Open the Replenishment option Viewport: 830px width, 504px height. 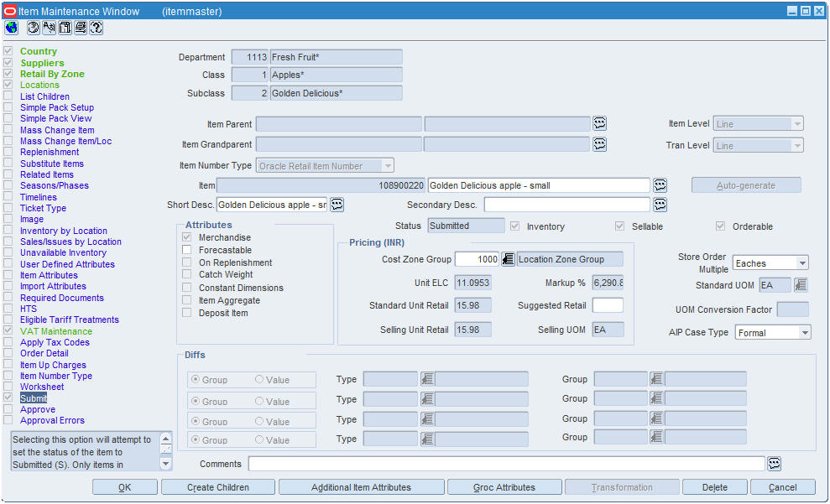pos(50,152)
